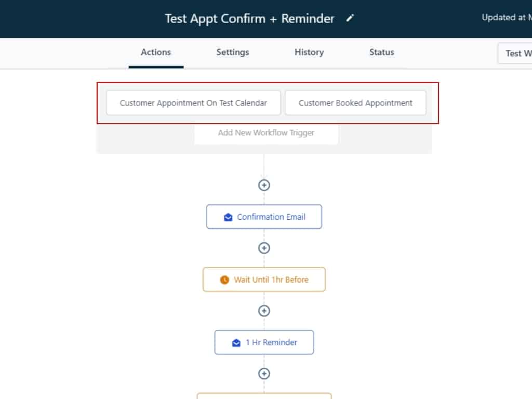The image size is (532, 399).
Task: Click the clock icon in the Wait step
Action: coord(224,280)
